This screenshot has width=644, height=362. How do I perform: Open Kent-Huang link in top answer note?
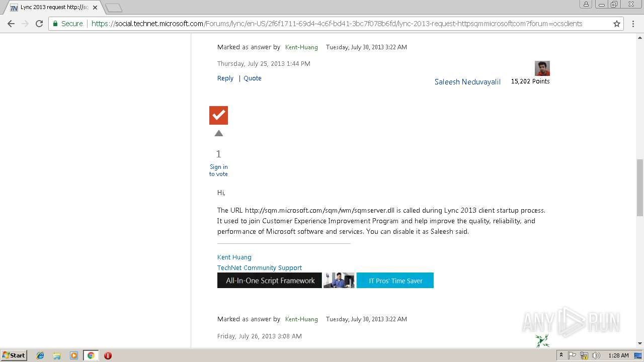[301, 47]
